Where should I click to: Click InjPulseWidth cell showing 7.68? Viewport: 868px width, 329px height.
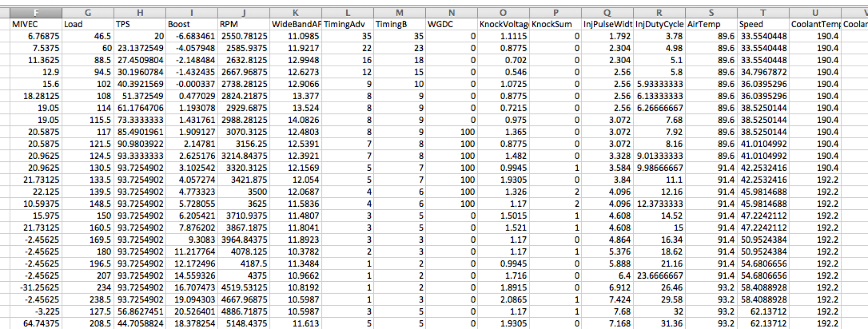coord(607,312)
